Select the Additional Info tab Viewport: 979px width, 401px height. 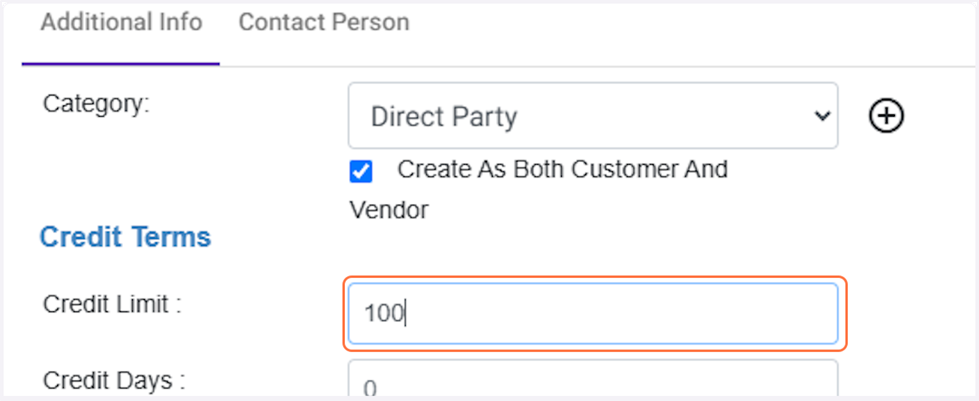tap(121, 22)
